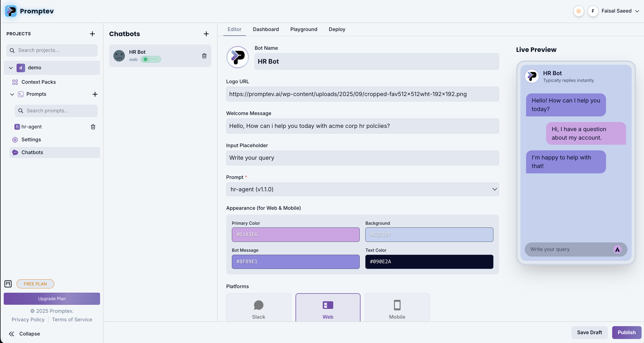Click the Welcome Message input field
Image resolution: width=644 pixels, height=343 pixels.
(x=362, y=126)
